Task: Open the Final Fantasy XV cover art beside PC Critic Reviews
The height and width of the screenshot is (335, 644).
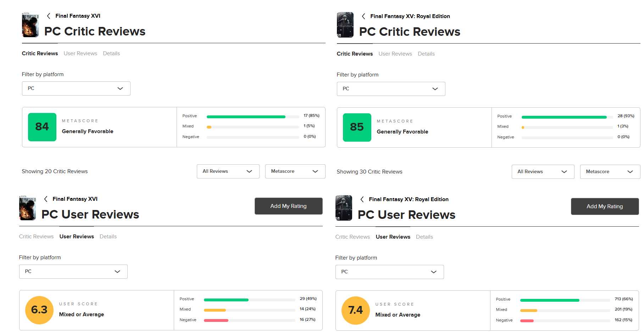Action: point(345,25)
